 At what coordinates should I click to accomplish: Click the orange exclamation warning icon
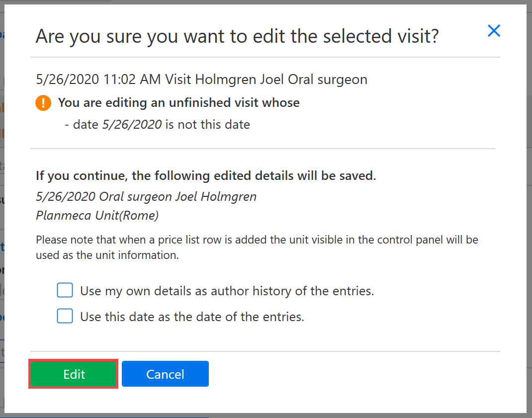pyautogui.click(x=43, y=103)
